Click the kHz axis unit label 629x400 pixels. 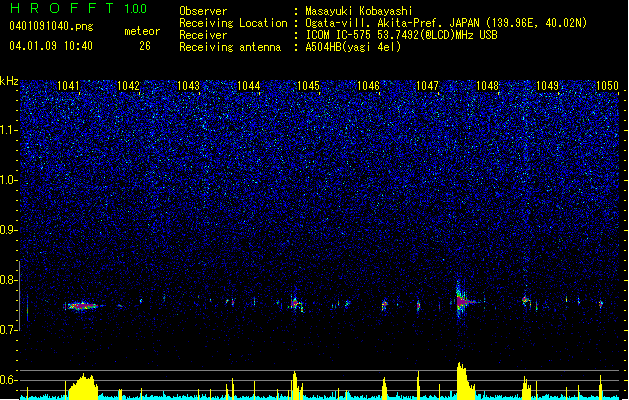click(9, 81)
